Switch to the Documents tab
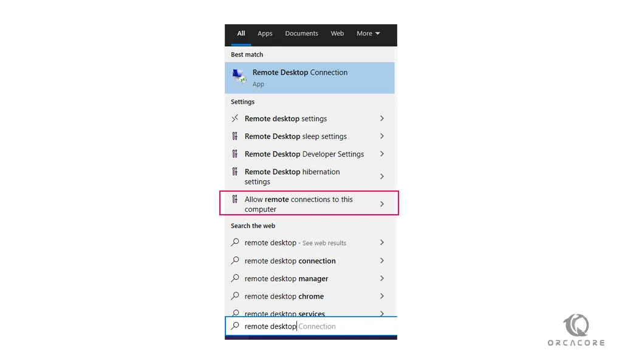This screenshot has height=364, width=622. (301, 33)
